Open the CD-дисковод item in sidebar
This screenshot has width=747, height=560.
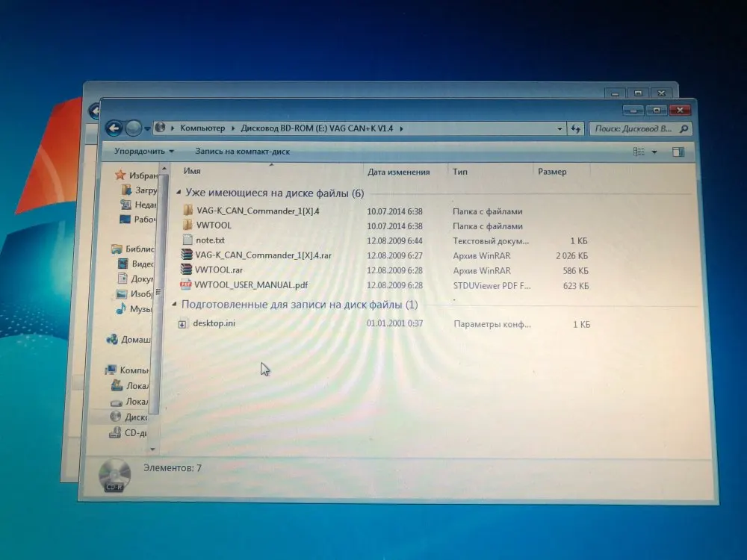click(128, 432)
